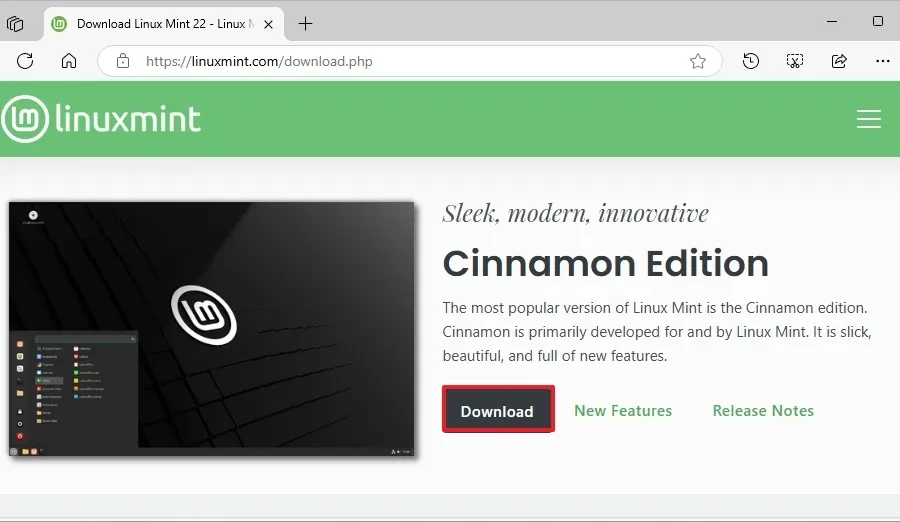Viewport: 900px width, 522px height.
Task: Click the Cinnamon Edition heading text
Action: pyautogui.click(x=605, y=264)
